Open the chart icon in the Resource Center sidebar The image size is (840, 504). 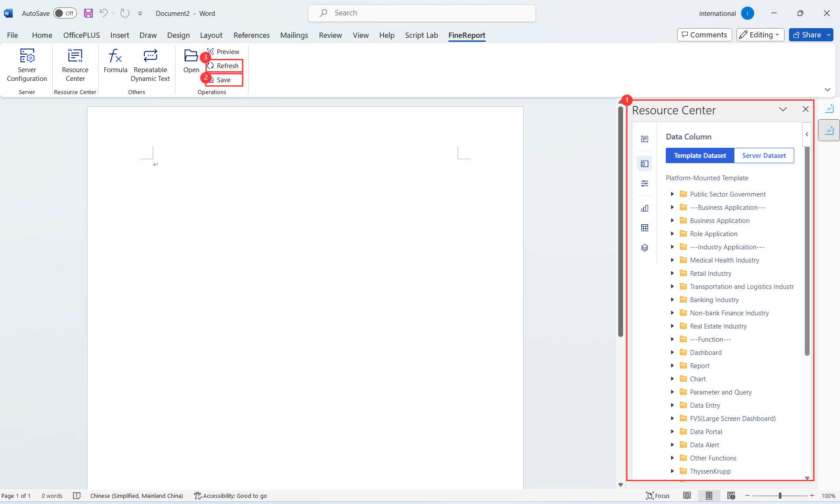645,208
